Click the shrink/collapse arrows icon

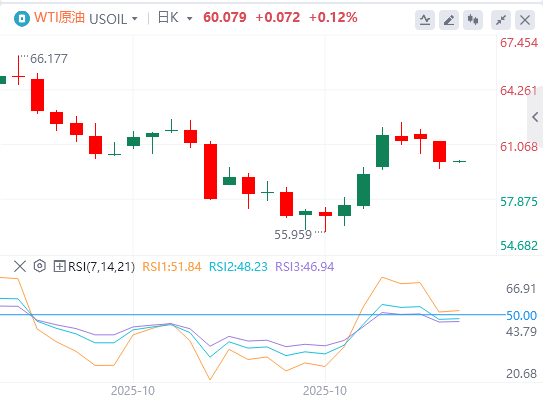pyautogui.click(x=501, y=20)
